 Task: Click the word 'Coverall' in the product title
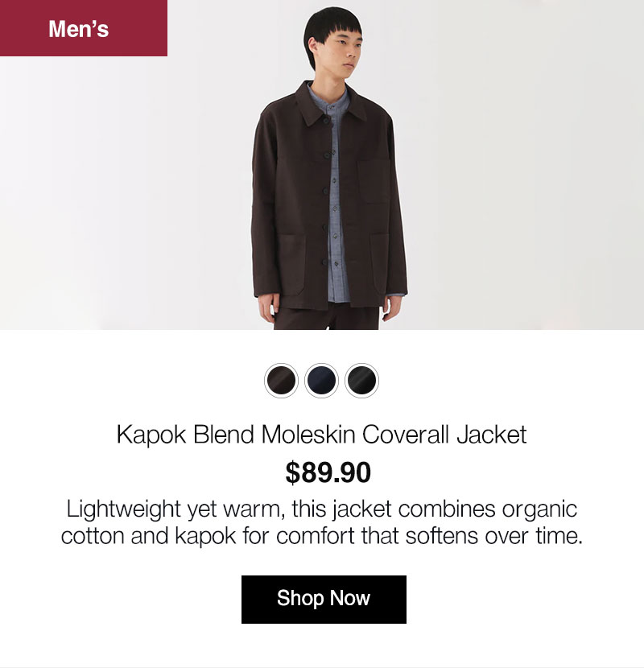pyautogui.click(x=406, y=435)
